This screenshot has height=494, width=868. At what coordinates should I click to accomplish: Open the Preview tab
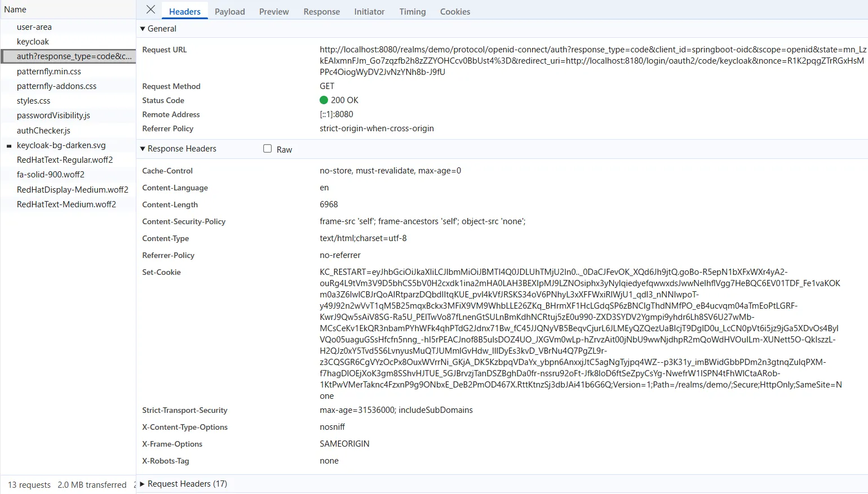click(274, 11)
